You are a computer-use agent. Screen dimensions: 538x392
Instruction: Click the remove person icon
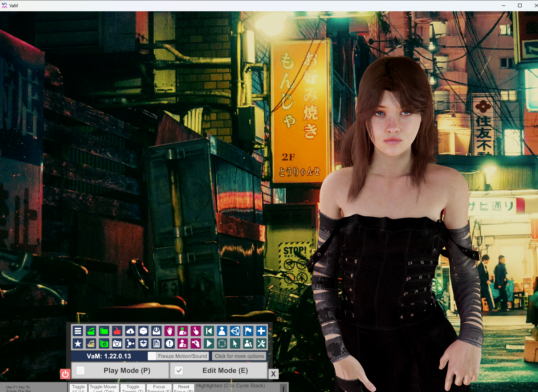(183, 343)
